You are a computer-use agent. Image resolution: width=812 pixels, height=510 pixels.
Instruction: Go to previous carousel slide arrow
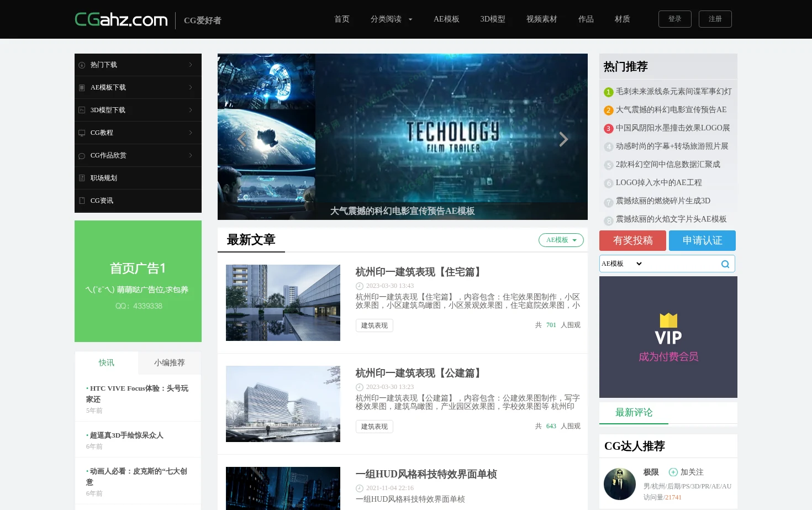[241, 139]
